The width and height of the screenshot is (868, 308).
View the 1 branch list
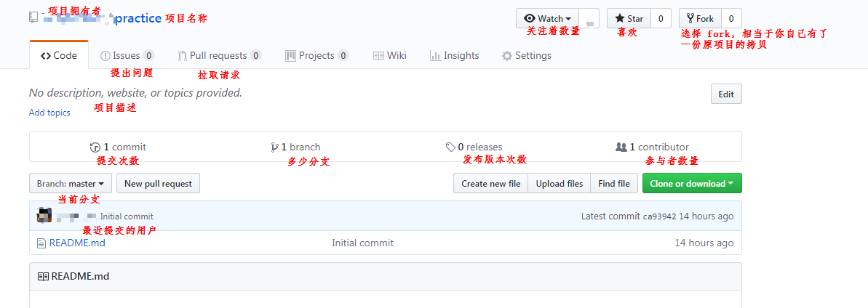click(x=295, y=147)
